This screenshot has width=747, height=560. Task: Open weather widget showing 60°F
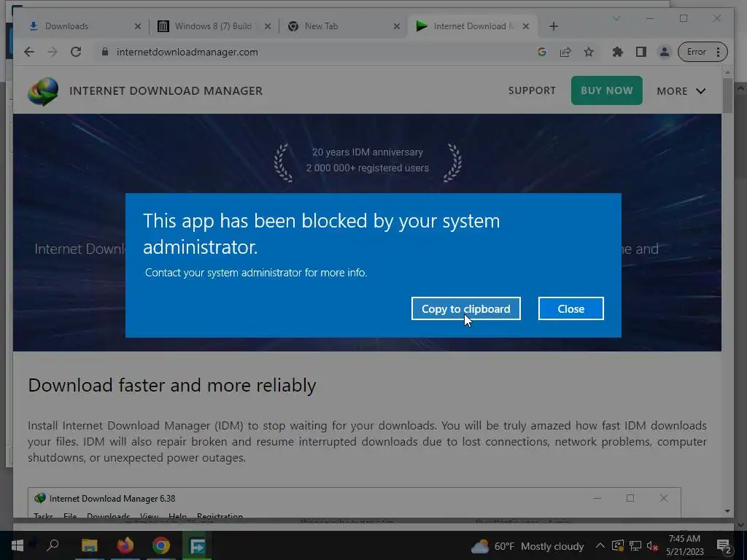coord(527,546)
